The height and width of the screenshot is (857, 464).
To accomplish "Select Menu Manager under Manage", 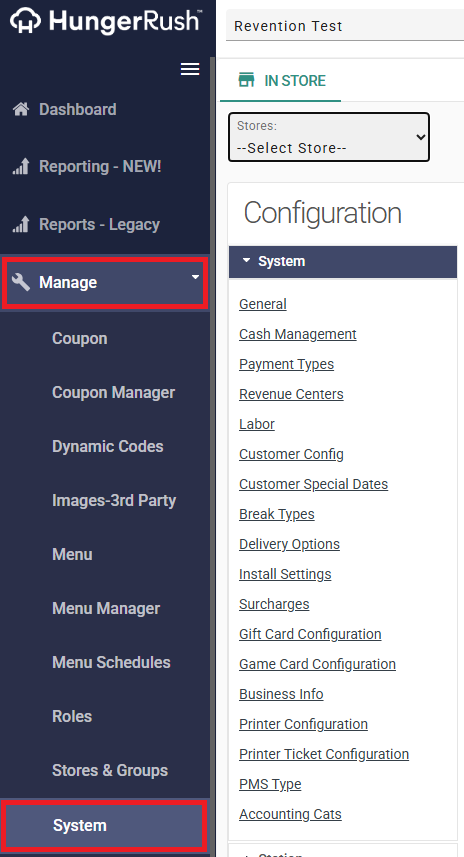I will click(x=106, y=608).
